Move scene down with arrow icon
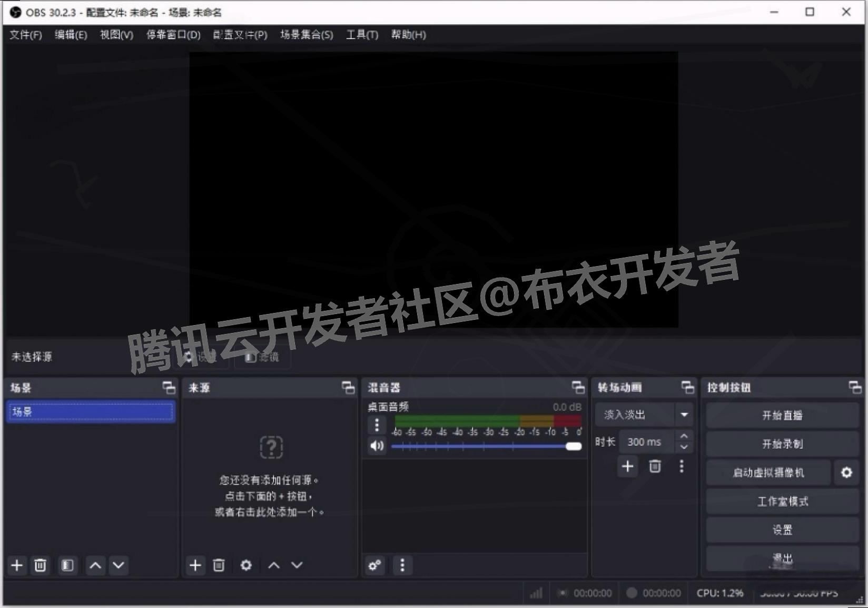The width and height of the screenshot is (868, 608). [x=119, y=565]
